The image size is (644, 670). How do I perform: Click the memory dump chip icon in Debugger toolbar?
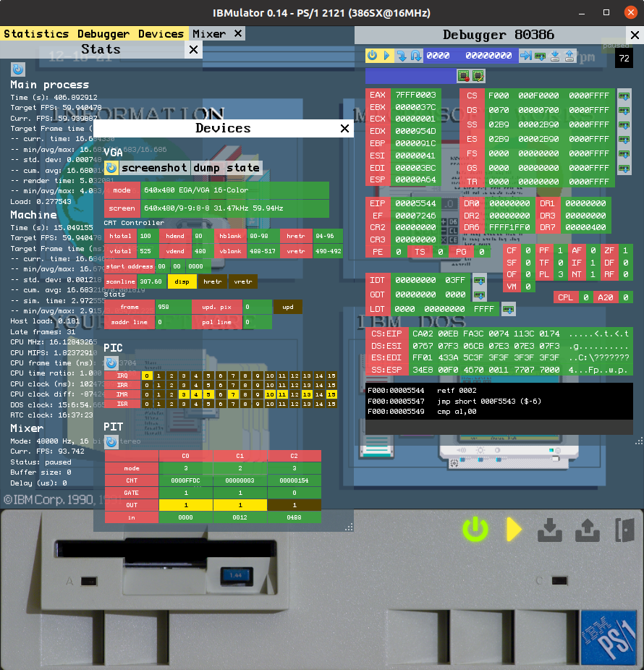540,56
